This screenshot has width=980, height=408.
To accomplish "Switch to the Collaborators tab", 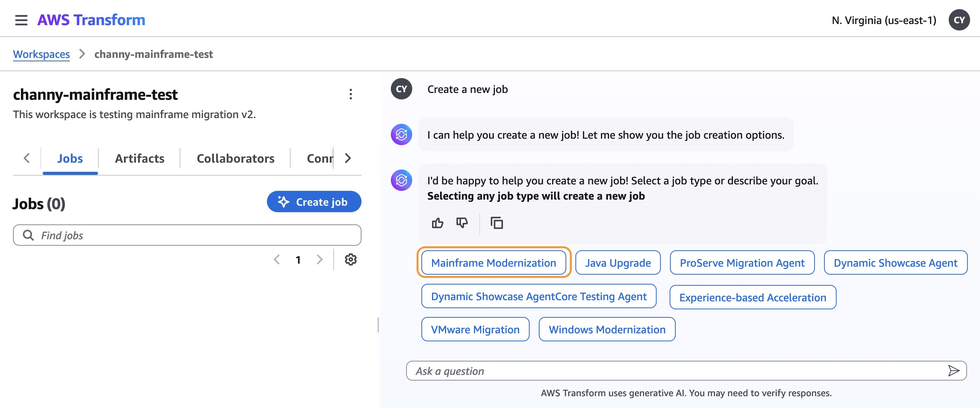I will point(235,158).
